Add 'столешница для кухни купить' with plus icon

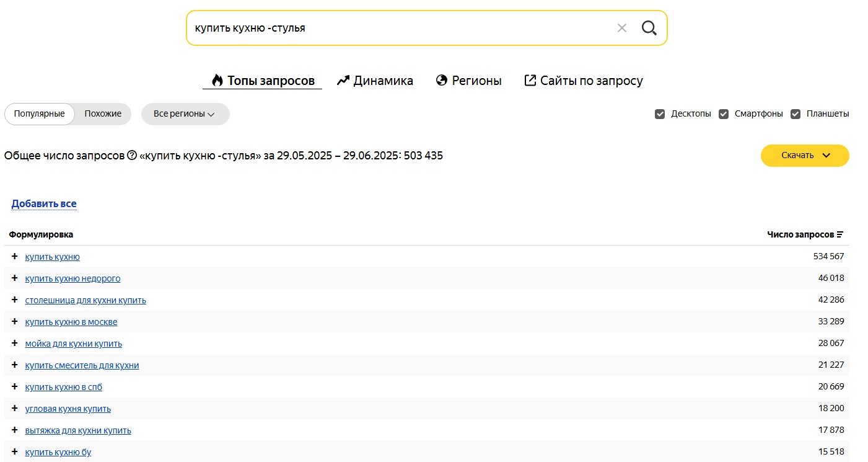pos(15,300)
